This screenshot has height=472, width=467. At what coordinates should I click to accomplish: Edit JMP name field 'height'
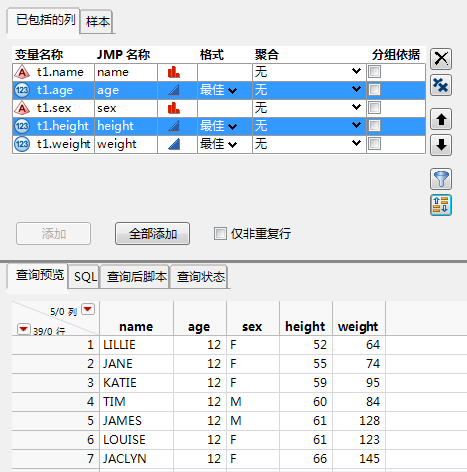point(126,126)
